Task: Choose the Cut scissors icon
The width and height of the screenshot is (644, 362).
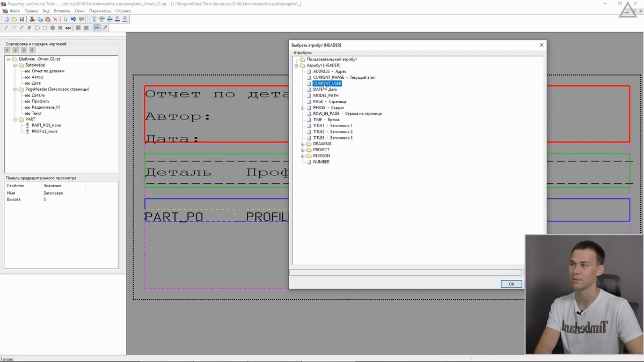Action: coord(32,19)
